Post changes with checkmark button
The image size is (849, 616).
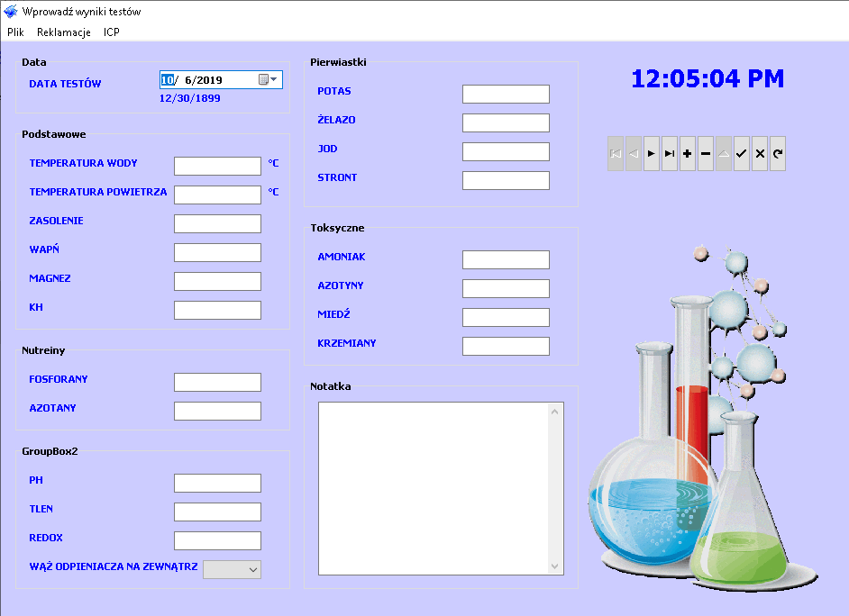(x=742, y=154)
